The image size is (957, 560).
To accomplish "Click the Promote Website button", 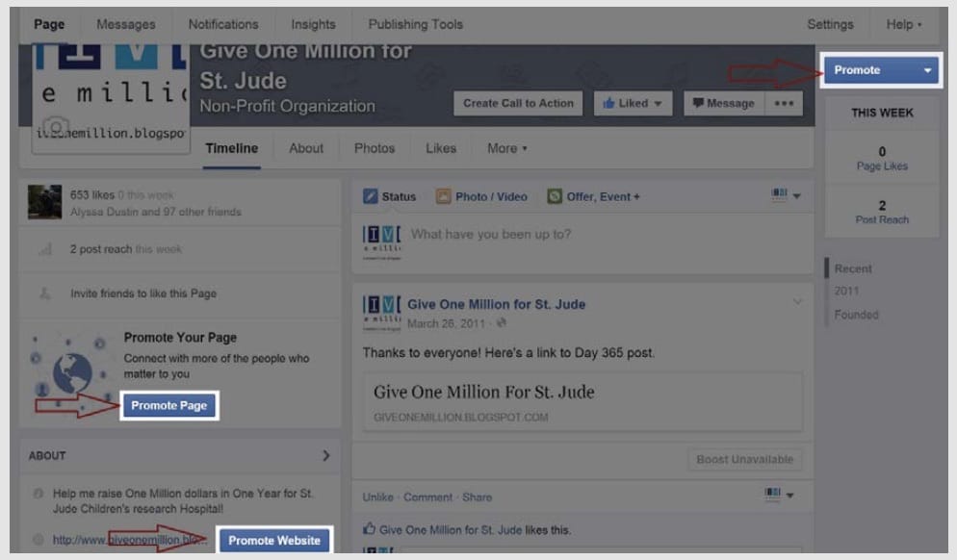I will pyautogui.click(x=274, y=541).
